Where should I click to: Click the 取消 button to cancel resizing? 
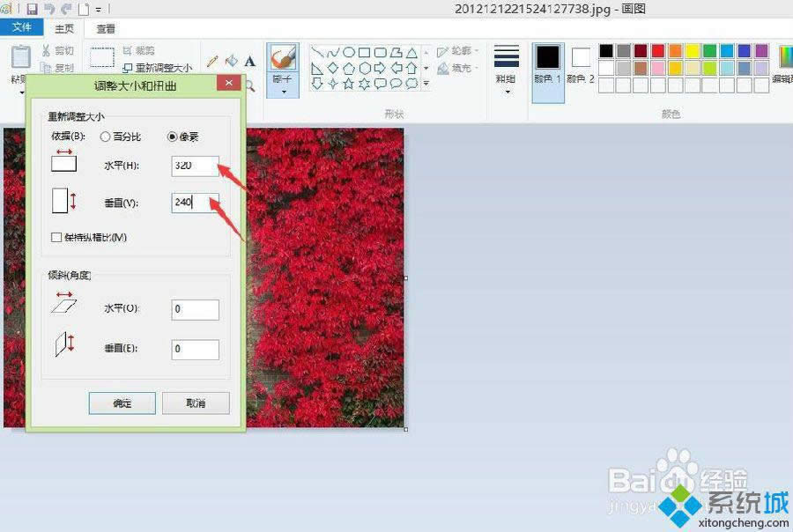(196, 403)
